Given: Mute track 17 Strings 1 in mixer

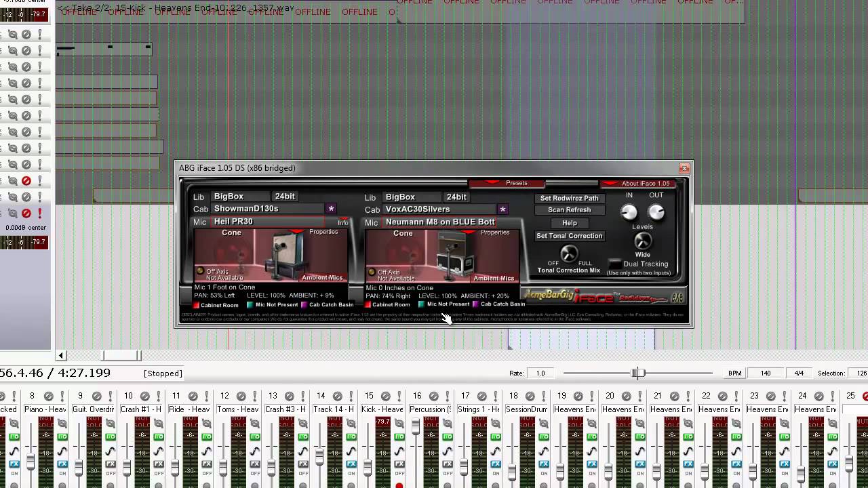Looking at the screenshot, I should click(482, 396).
